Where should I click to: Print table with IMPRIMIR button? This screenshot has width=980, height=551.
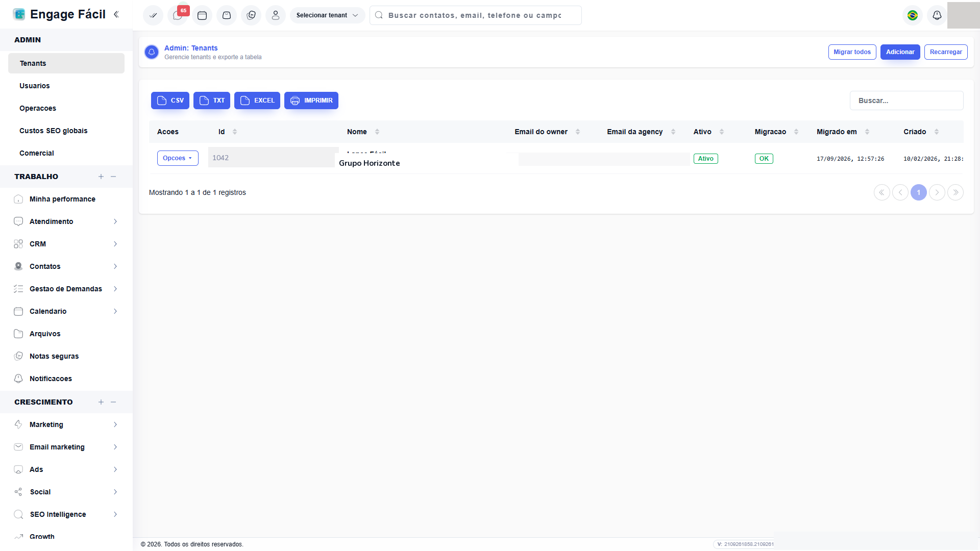coord(311,101)
